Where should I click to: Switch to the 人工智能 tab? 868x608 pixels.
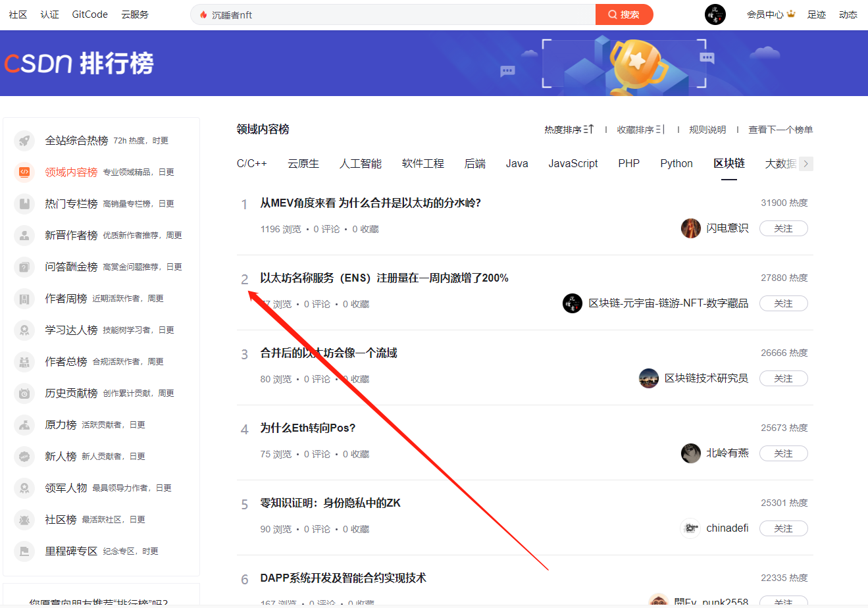click(x=361, y=164)
